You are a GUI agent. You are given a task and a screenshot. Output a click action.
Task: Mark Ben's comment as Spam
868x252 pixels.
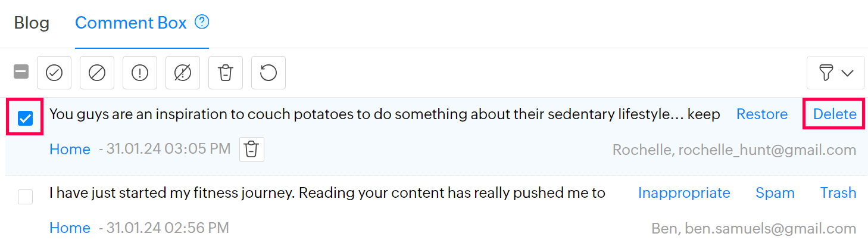[x=775, y=193]
